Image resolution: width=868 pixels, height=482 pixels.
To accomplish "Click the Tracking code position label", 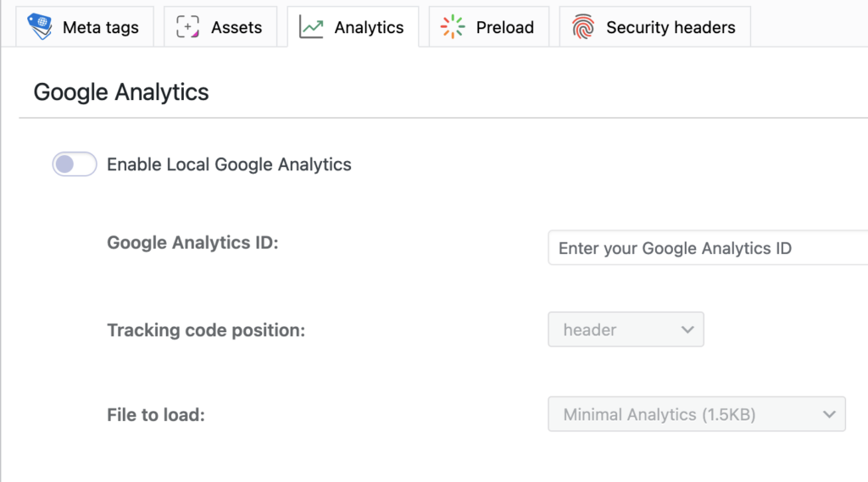I will [x=206, y=330].
